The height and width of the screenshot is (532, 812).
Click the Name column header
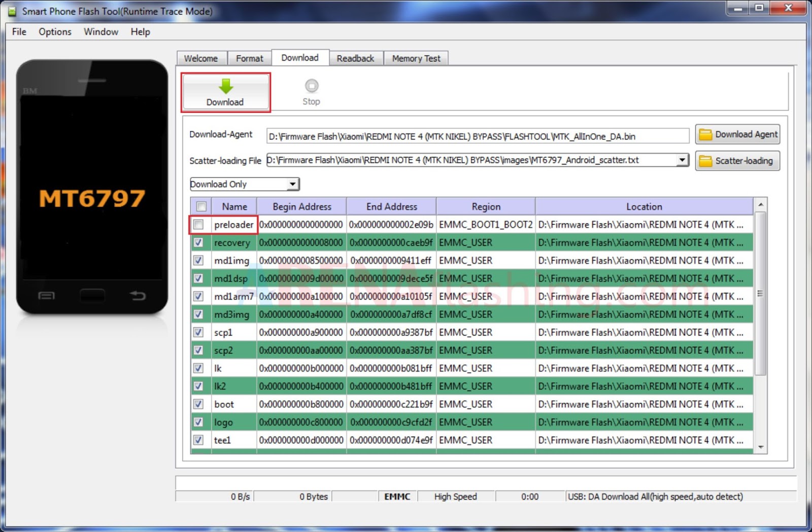tap(234, 207)
